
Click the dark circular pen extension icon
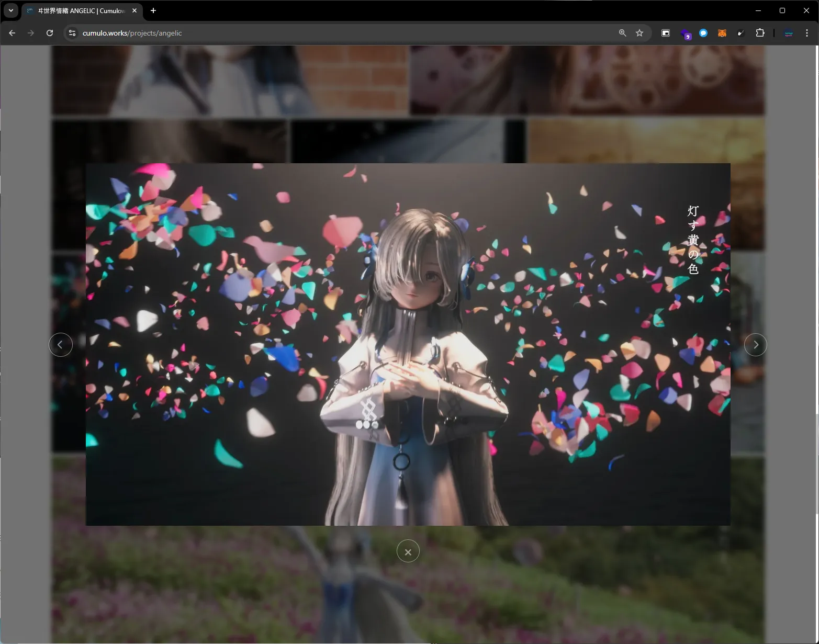coord(741,33)
